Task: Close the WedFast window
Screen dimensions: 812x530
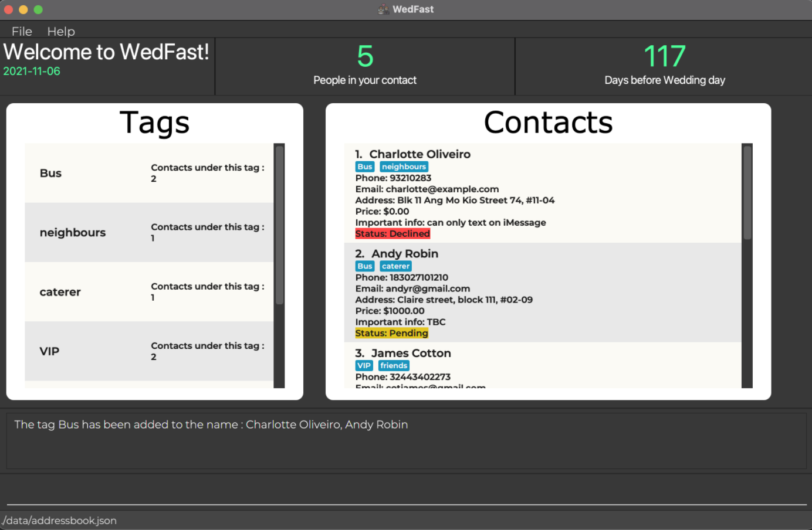Action: pos(9,9)
